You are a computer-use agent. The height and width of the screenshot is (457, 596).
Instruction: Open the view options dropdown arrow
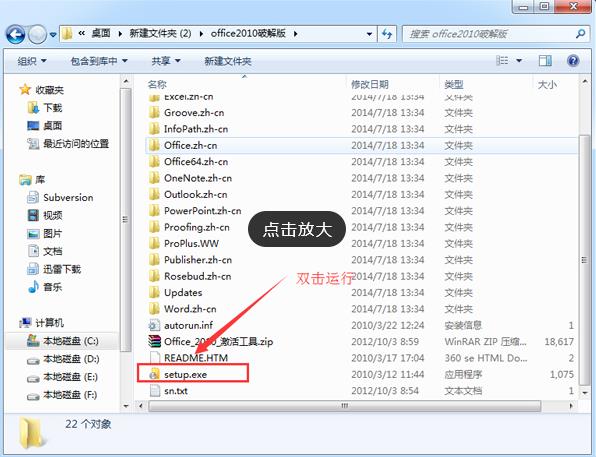pyautogui.click(x=519, y=60)
